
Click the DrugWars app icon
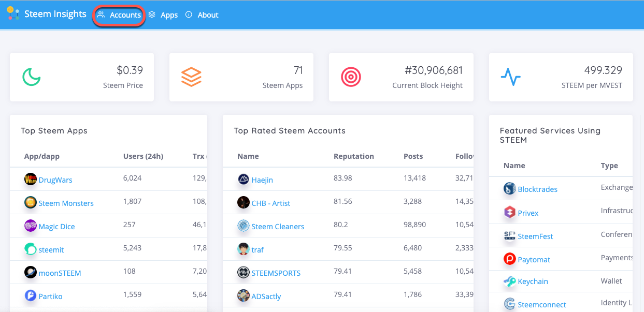click(x=31, y=180)
